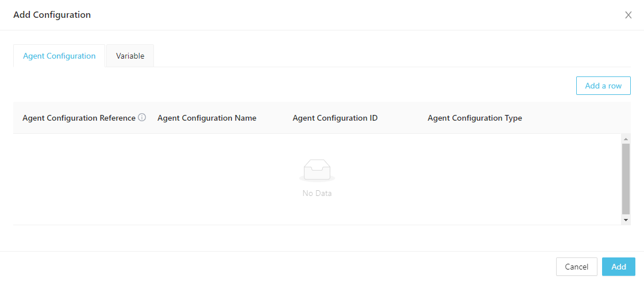The height and width of the screenshot is (281, 644).
Task: Click the info icon beside Agent Configuration Reference
Action: click(142, 118)
